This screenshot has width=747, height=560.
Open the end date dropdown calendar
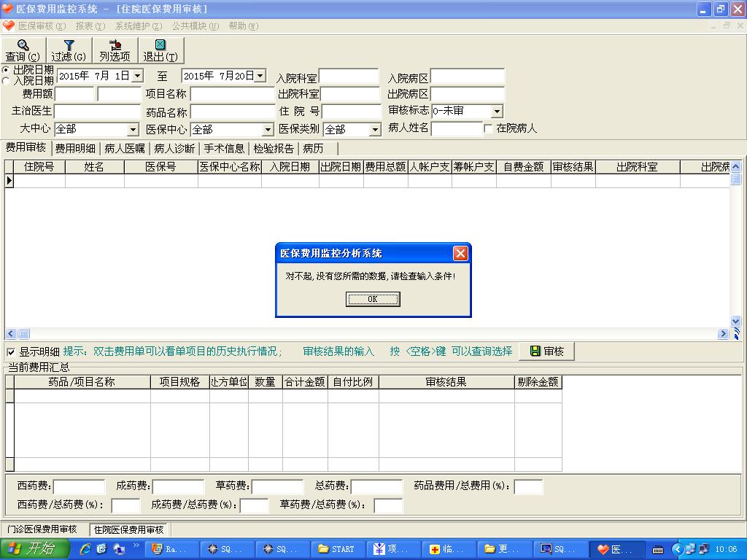260,76
